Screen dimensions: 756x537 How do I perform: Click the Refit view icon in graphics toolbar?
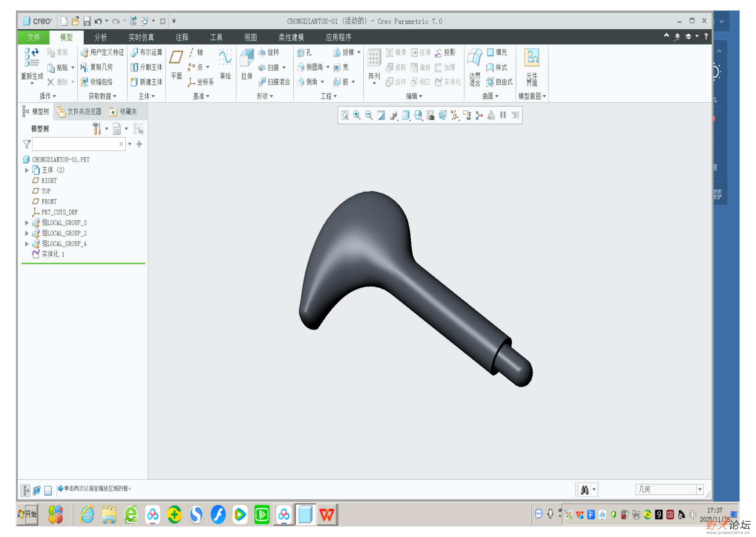(x=345, y=115)
